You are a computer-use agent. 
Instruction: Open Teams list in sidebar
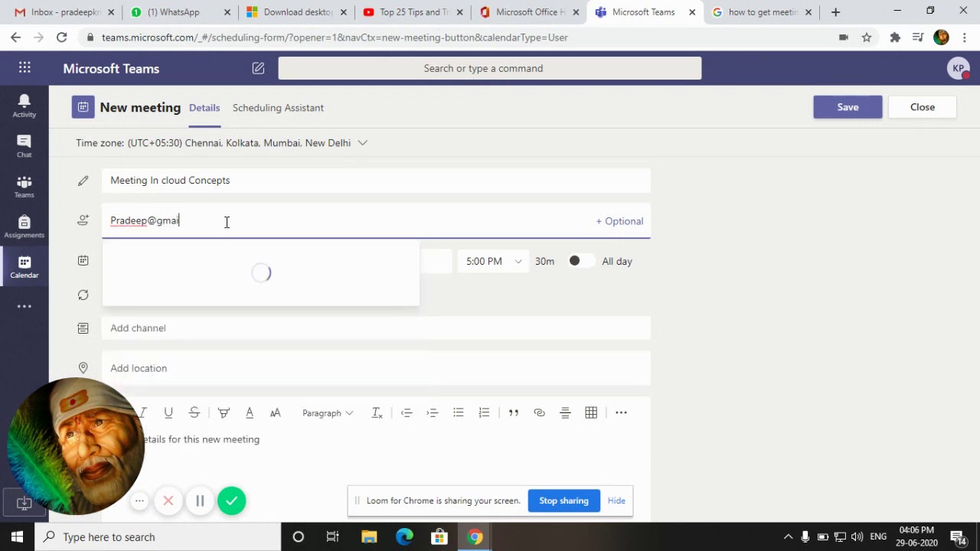[24, 186]
